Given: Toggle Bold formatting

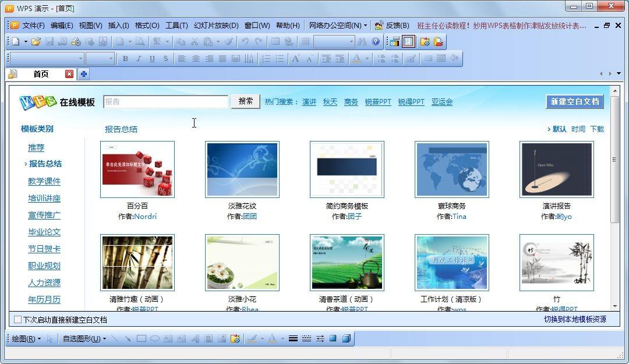Looking at the screenshot, I should click(x=125, y=59).
